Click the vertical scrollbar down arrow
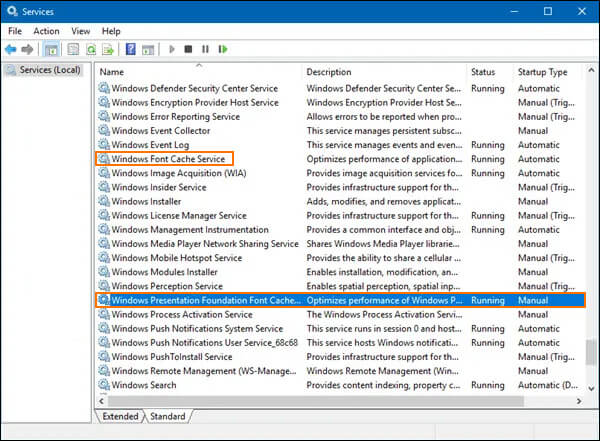Screen dimensions: 600x441 click(591, 389)
